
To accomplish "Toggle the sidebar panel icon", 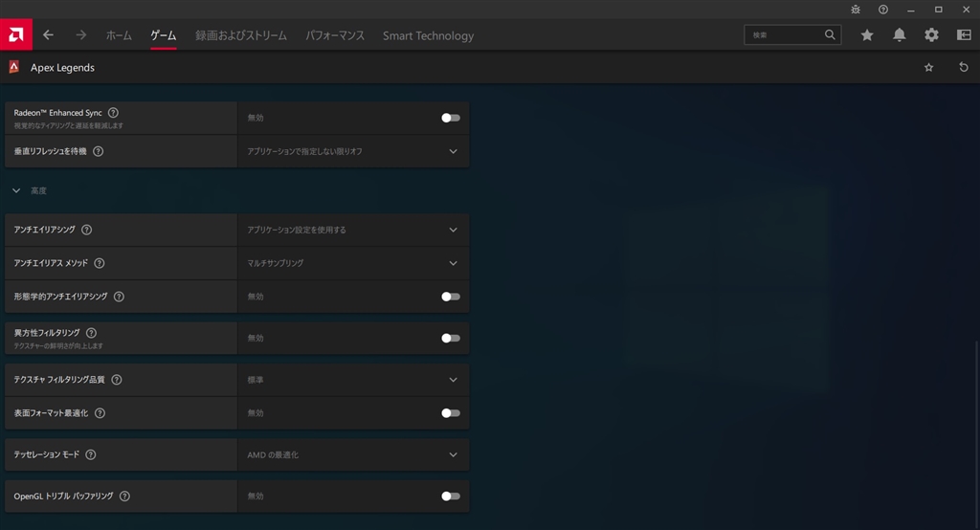I will pyautogui.click(x=964, y=35).
